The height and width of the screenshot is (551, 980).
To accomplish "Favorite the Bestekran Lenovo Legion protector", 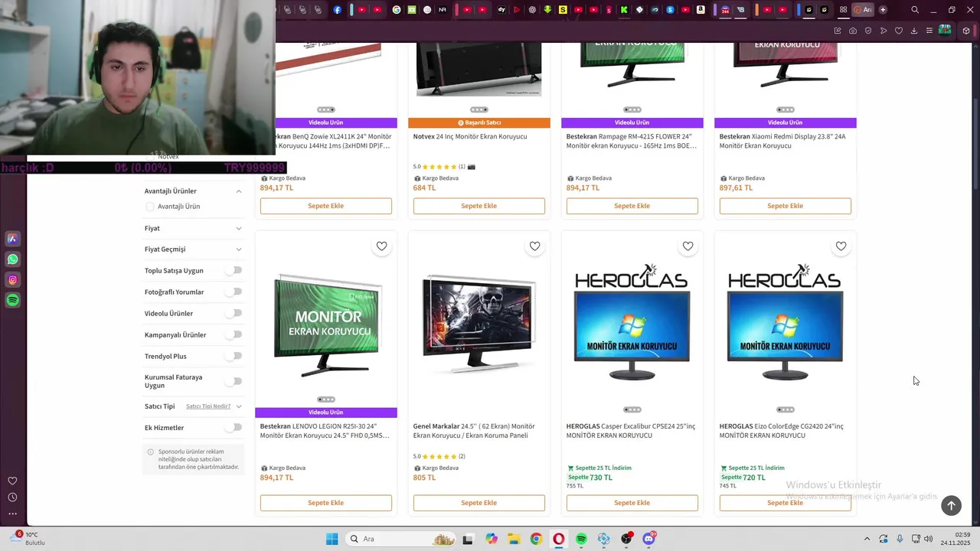I will click(381, 246).
